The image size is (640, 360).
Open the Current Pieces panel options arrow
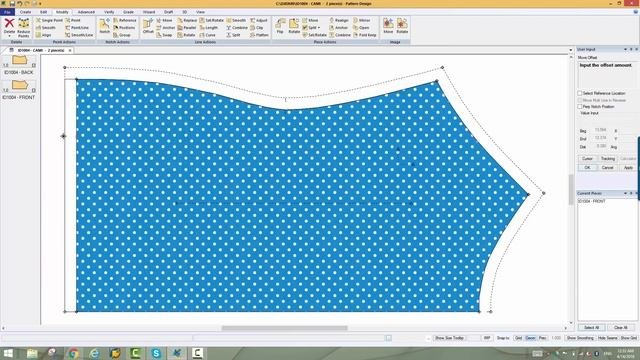pos(625,193)
